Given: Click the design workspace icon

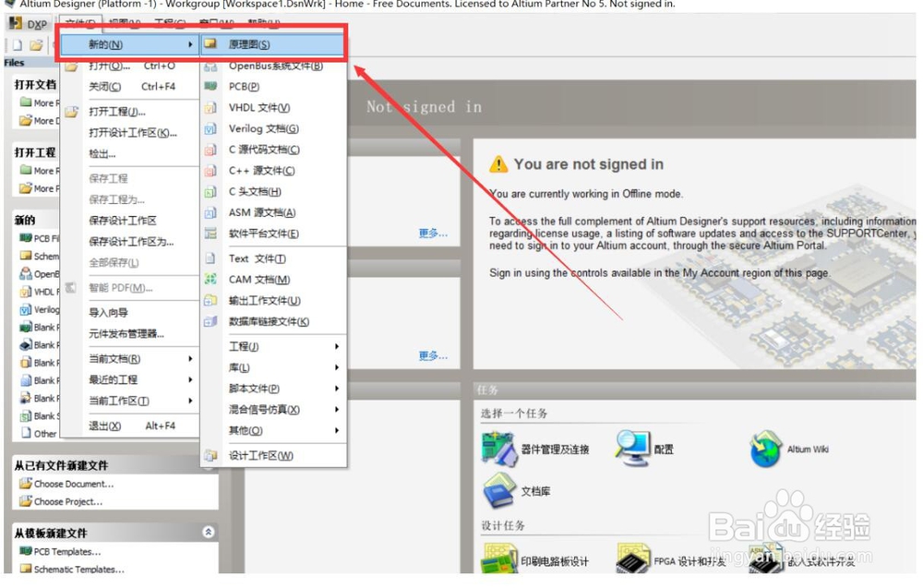Looking at the screenshot, I should [210, 456].
